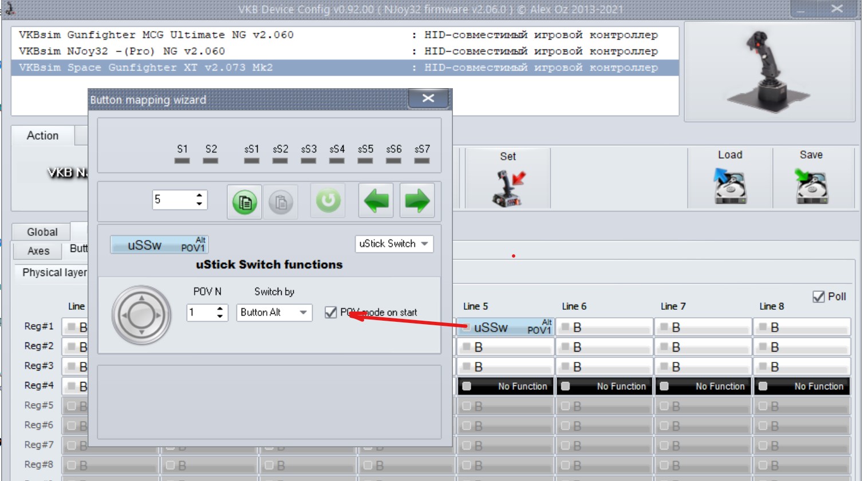868x481 pixels.
Task: Click the greyed paste button in wizard
Action: coord(281,202)
